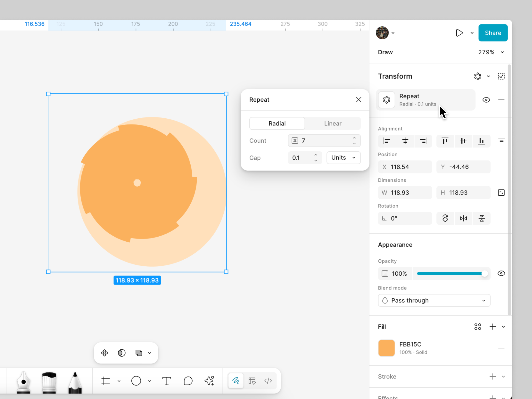Click the Y position field
The width and height of the screenshot is (532, 399).
[x=463, y=167]
